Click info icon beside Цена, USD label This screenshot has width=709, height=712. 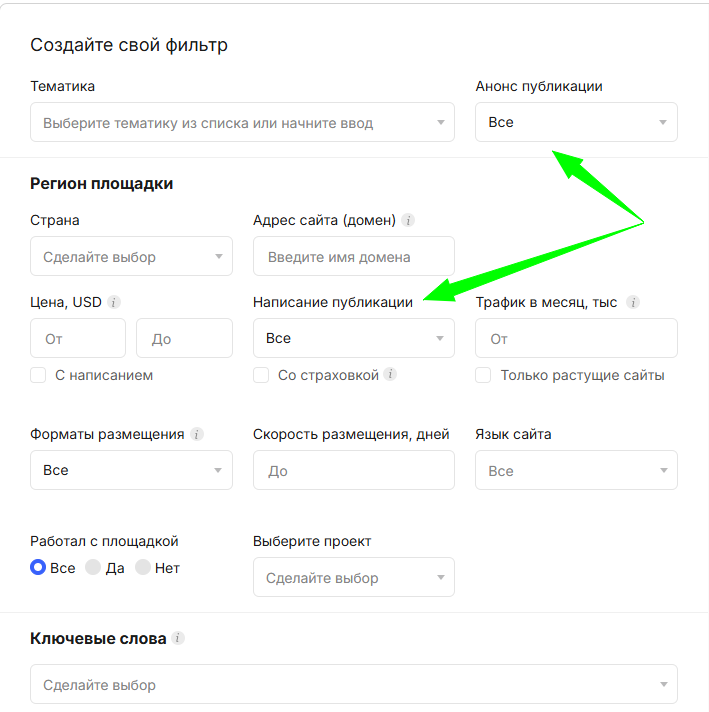coord(114,302)
